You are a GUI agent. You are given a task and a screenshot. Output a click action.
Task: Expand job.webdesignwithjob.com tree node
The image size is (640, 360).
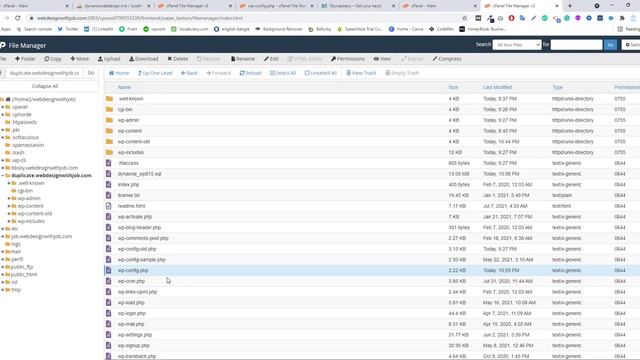(2, 236)
